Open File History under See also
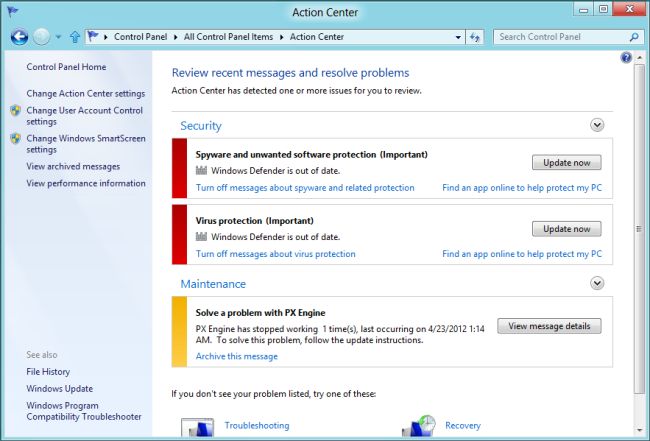Screen dimensions: 650x441 [x=48, y=372]
